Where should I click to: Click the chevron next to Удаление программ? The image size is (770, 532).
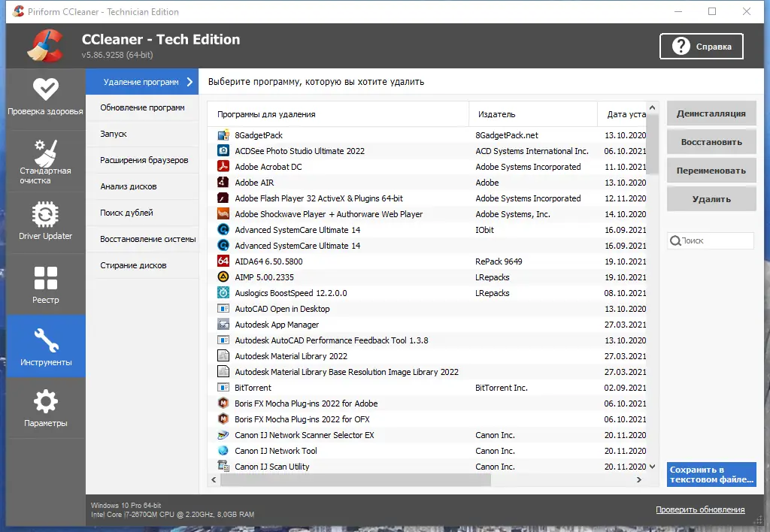[x=189, y=82]
